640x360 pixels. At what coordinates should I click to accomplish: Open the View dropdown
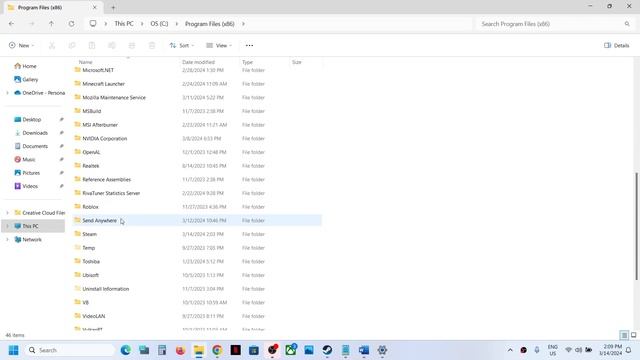[219, 45]
